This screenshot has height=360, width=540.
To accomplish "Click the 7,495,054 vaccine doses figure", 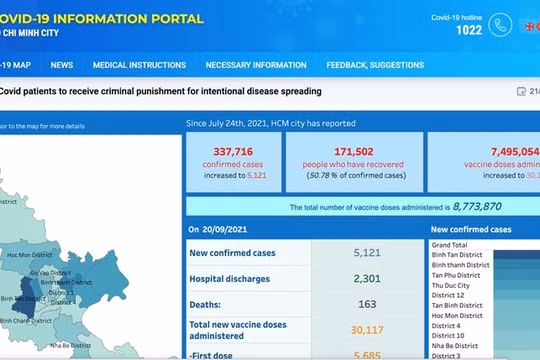I will 515,152.
